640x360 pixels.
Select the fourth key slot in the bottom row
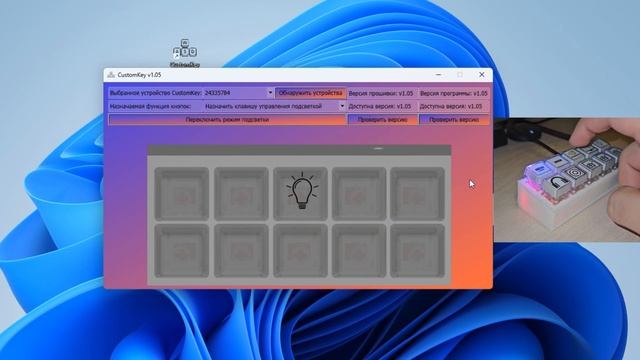(x=359, y=251)
